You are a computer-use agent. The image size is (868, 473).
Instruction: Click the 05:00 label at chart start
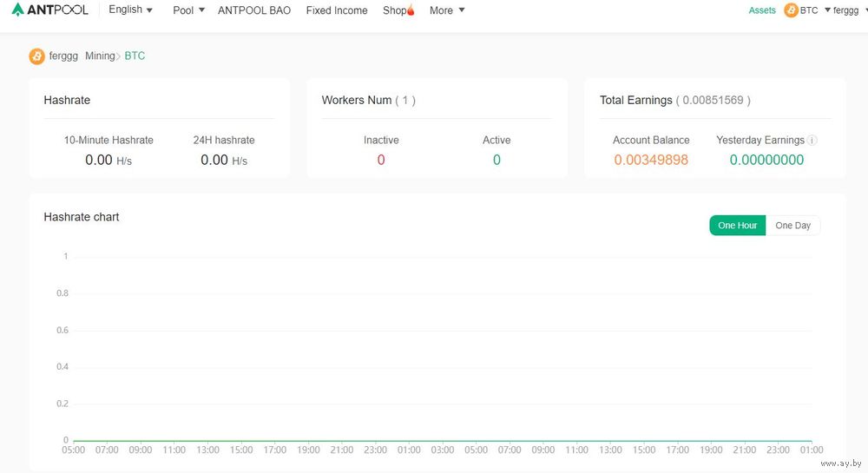(73, 450)
